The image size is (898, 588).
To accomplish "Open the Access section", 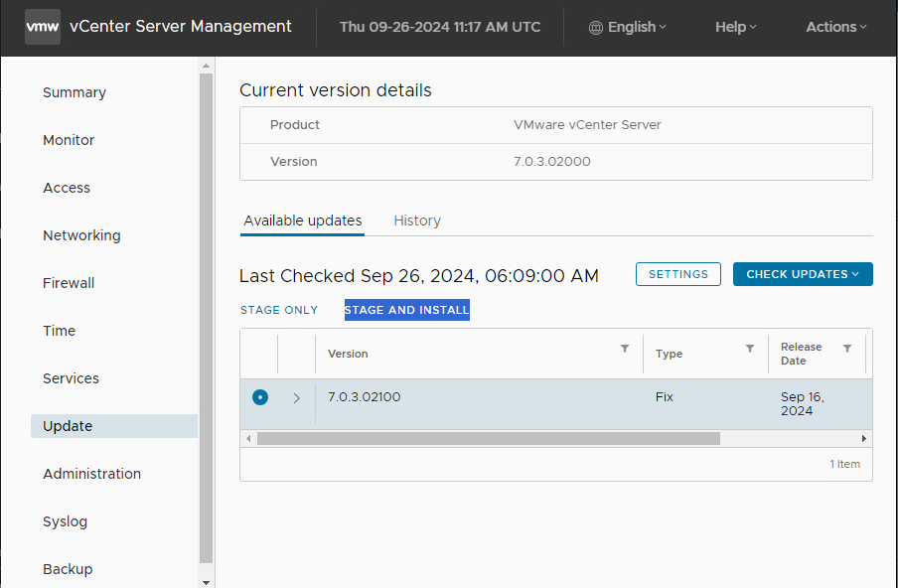I will 67,188.
